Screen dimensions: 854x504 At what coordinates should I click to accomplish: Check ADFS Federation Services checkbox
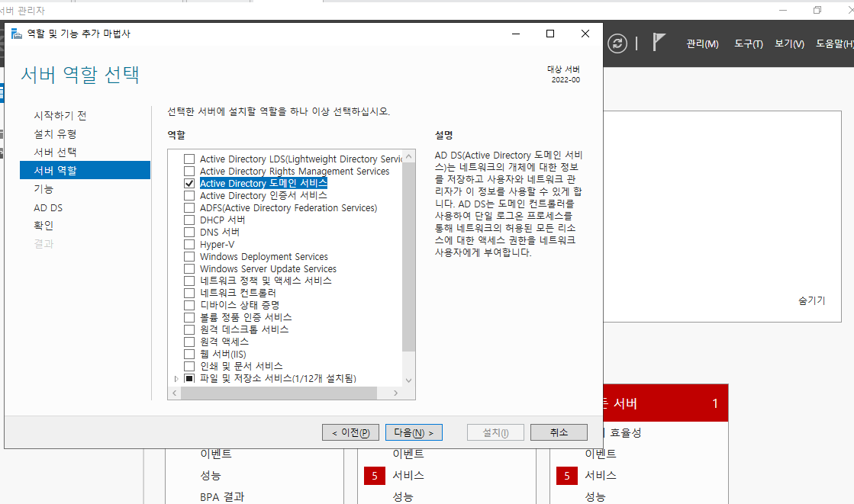pyautogui.click(x=189, y=208)
